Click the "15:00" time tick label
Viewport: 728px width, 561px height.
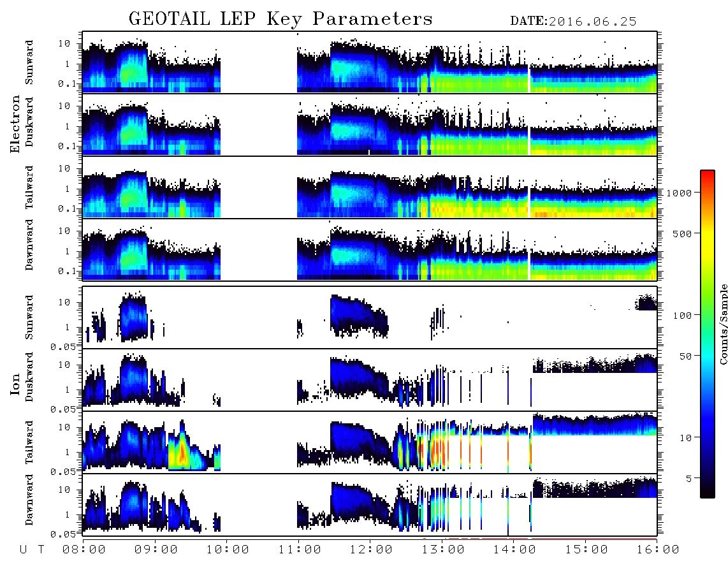point(586,550)
